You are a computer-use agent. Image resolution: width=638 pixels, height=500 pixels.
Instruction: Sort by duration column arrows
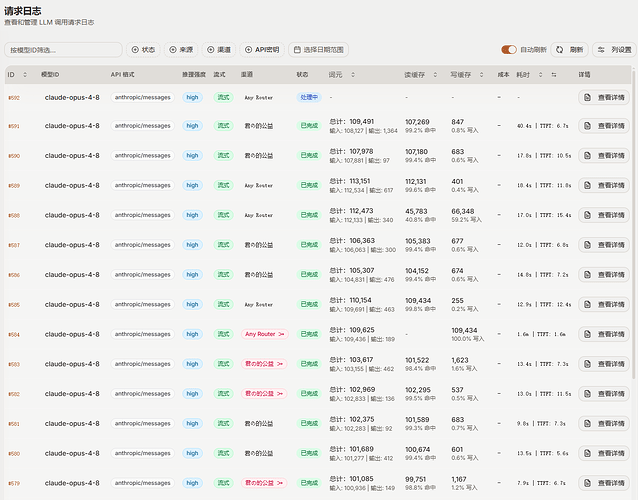pyautogui.click(x=540, y=74)
